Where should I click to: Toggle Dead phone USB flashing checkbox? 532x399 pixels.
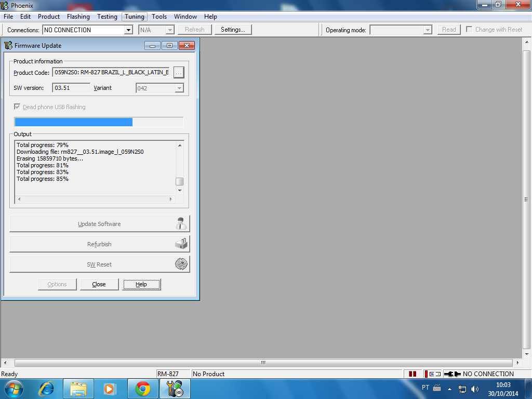[x=17, y=107]
